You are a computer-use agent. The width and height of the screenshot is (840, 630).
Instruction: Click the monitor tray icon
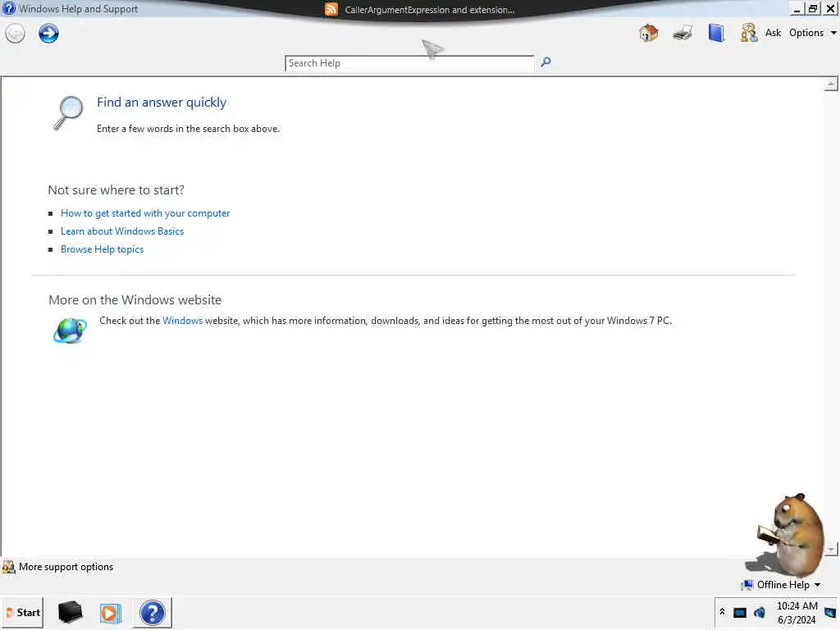point(740,612)
